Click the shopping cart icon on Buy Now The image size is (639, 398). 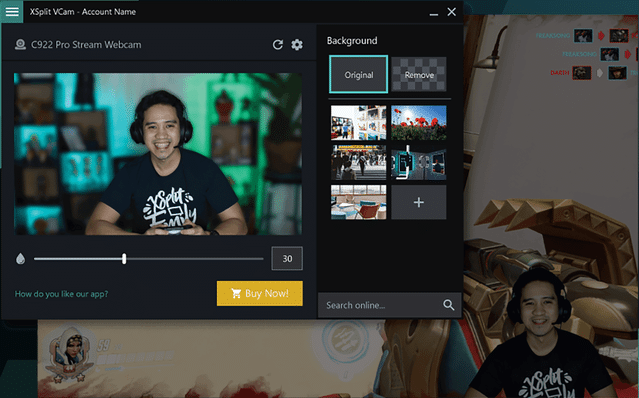click(236, 293)
